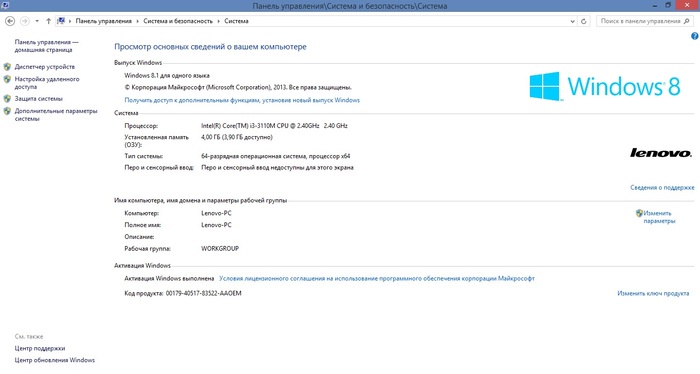The width and height of the screenshot is (700, 374).
Task: Click system type '64-разрядная операционная система'
Action: click(x=275, y=156)
